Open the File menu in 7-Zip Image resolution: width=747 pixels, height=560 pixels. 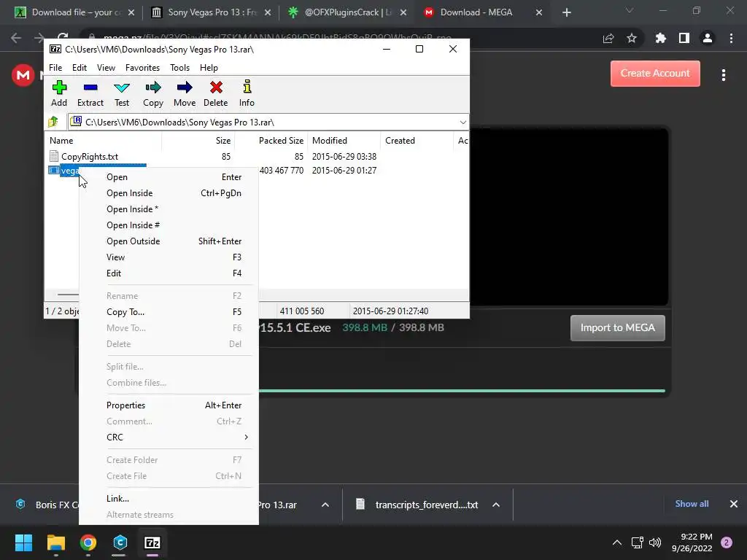pyautogui.click(x=55, y=68)
